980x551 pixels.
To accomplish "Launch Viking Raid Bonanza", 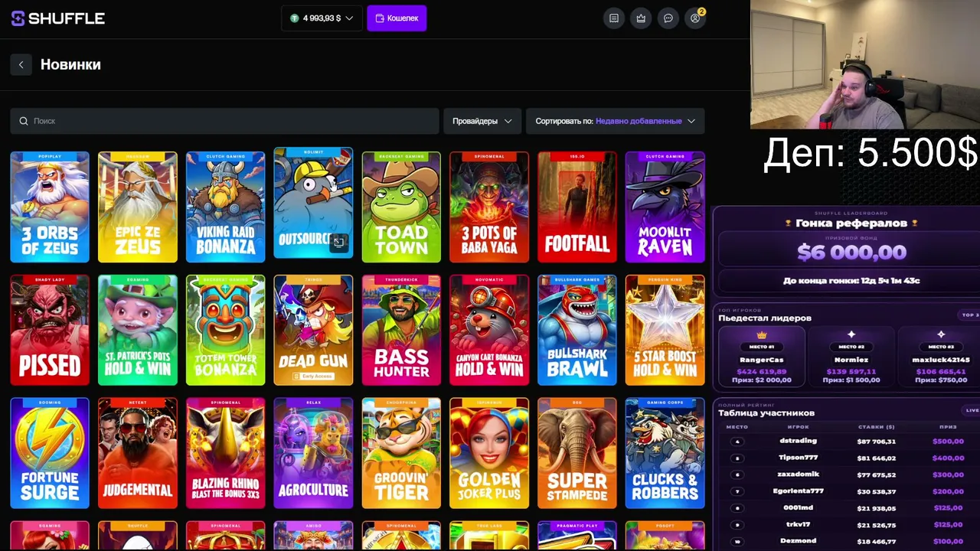I will [226, 207].
